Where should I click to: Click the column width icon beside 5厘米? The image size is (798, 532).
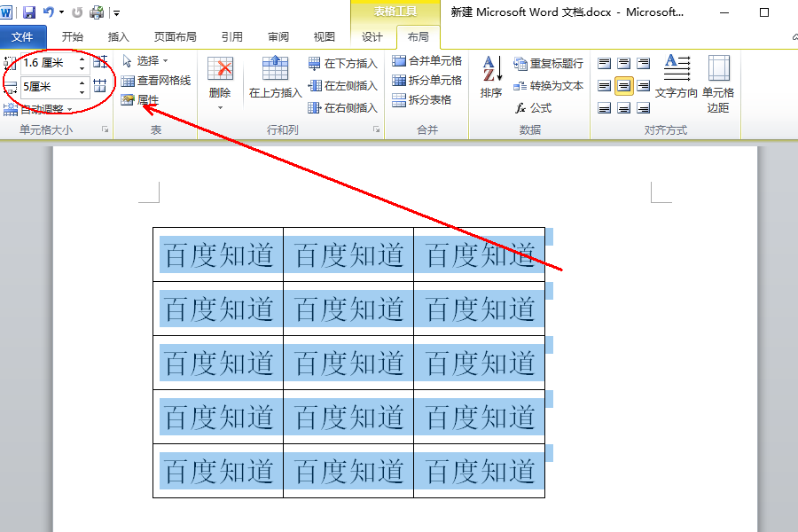pyautogui.click(x=10, y=88)
